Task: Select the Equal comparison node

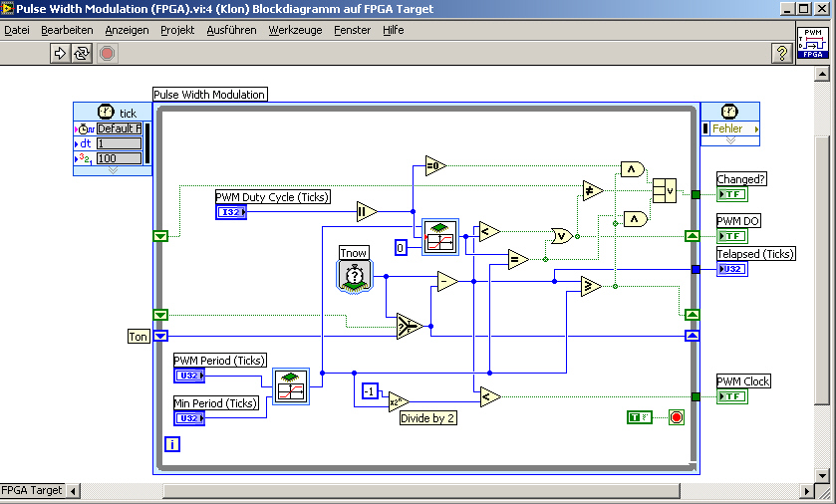Action: (x=518, y=259)
